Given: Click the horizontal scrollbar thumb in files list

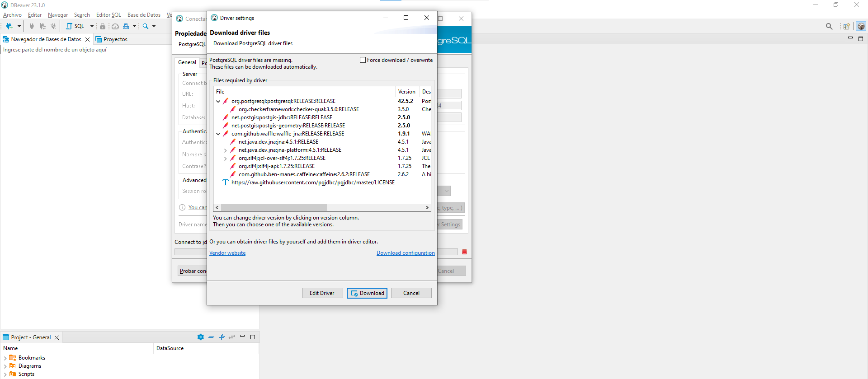Looking at the screenshot, I should click(274, 208).
